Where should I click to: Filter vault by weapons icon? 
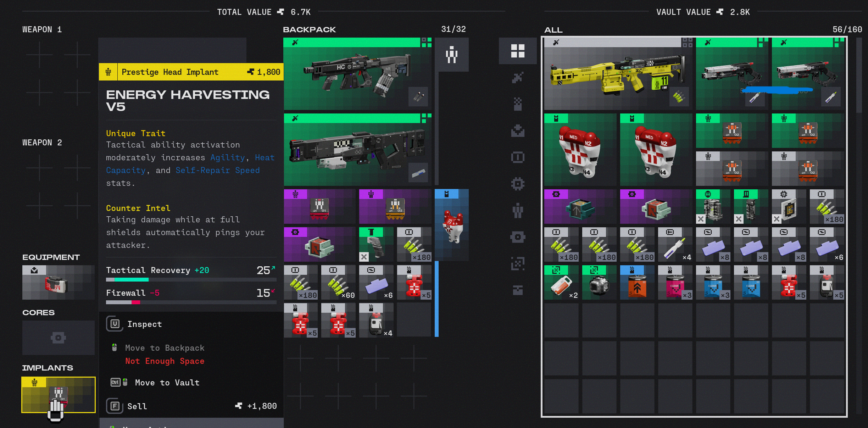[517, 78]
